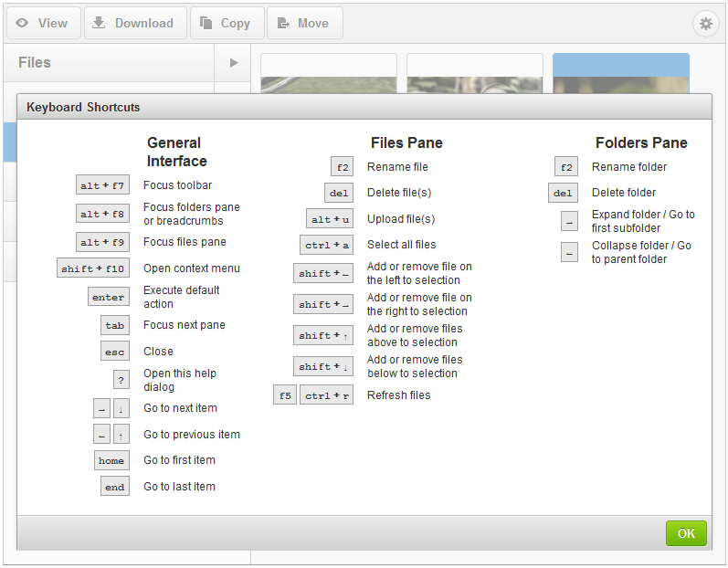This screenshot has width=728, height=568.
Task: Select the second file thumbnail
Action: coord(474,73)
